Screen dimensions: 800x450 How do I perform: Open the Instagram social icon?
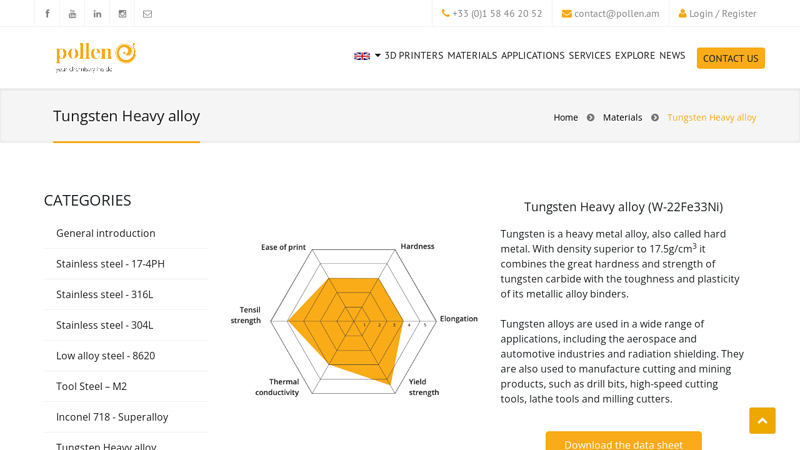[122, 14]
